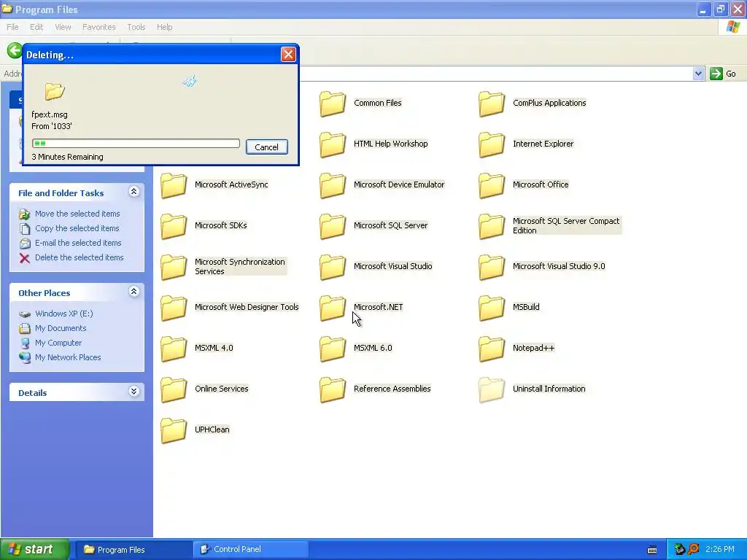Cancel the deleting operation

[x=267, y=147]
